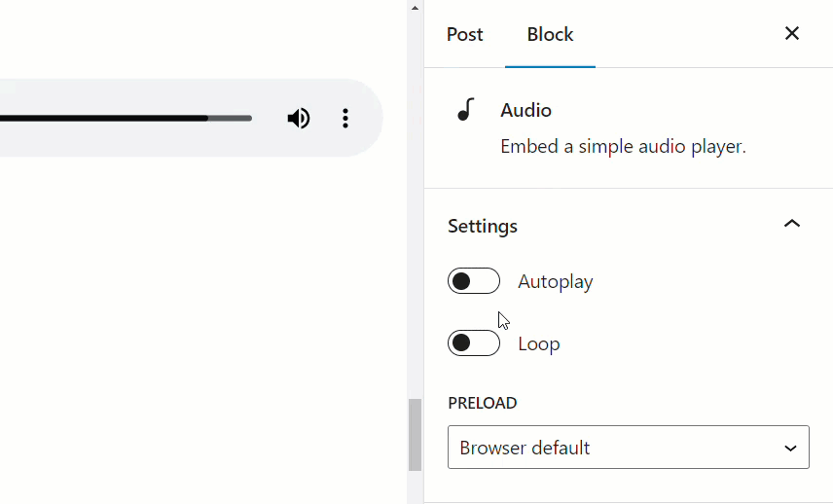Turn on the Loop toggle
This screenshot has height=504, width=833.
click(x=474, y=343)
